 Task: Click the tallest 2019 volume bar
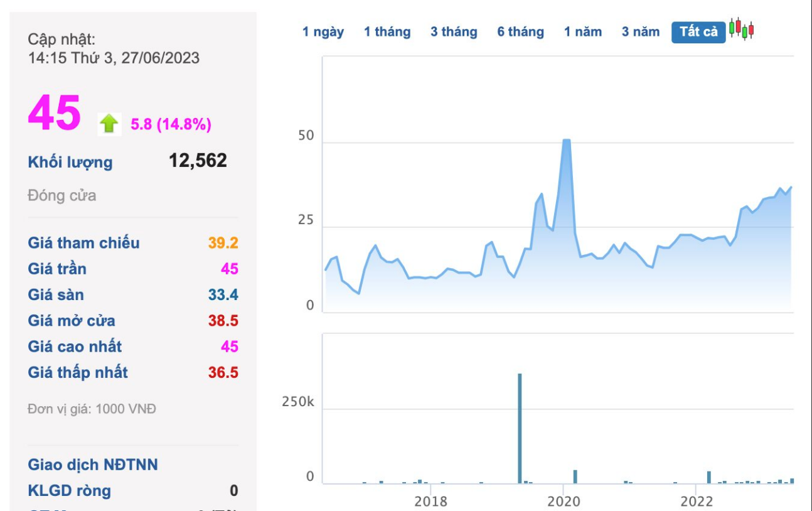(x=520, y=428)
